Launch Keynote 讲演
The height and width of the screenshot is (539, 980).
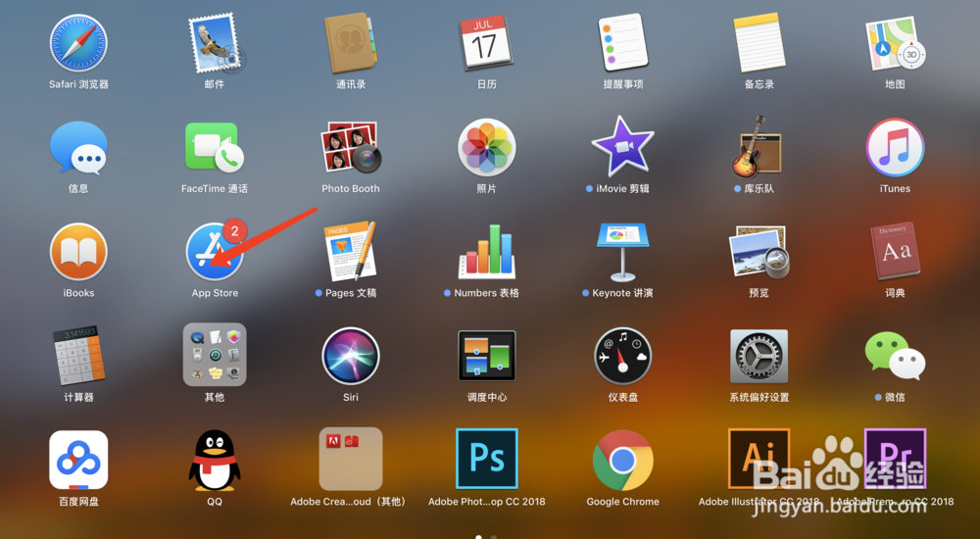(x=622, y=251)
